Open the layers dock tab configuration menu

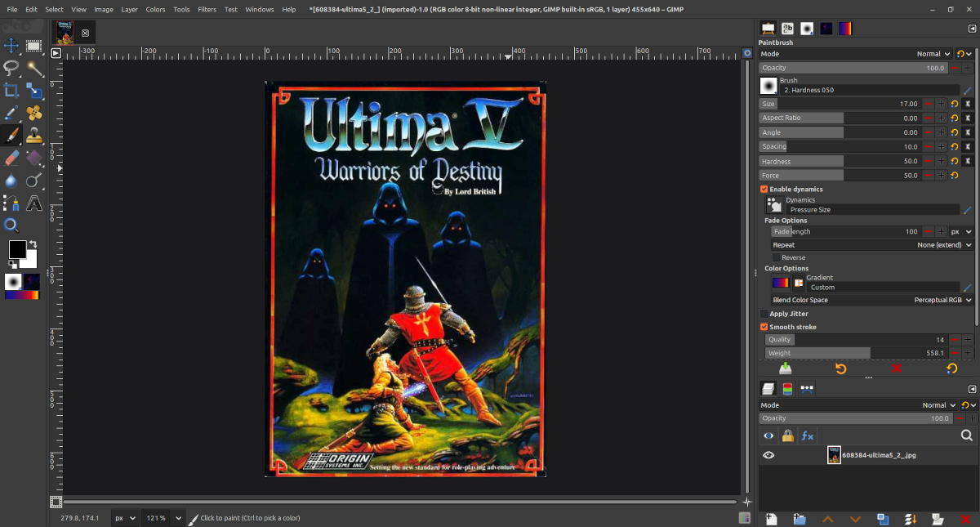click(x=973, y=389)
